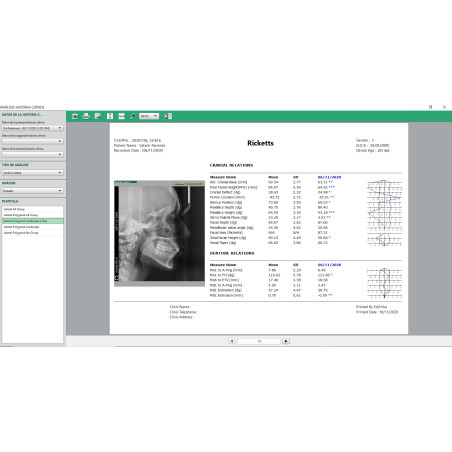Click the Clinic Name label
This screenshot has height=452, width=452.
(x=180, y=307)
